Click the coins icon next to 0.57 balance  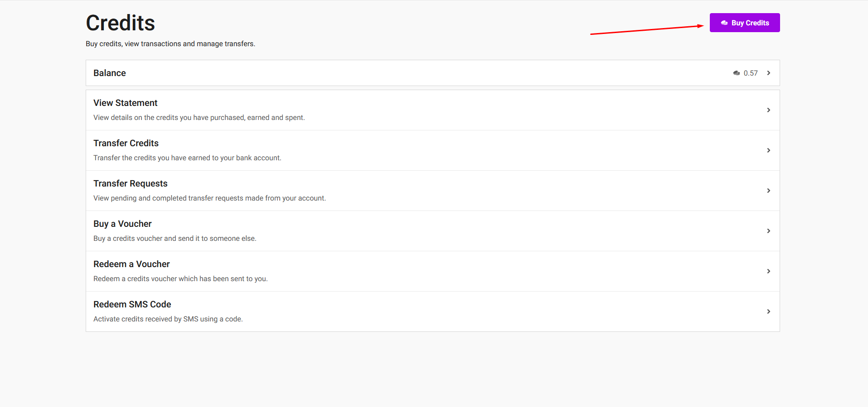pyautogui.click(x=737, y=73)
